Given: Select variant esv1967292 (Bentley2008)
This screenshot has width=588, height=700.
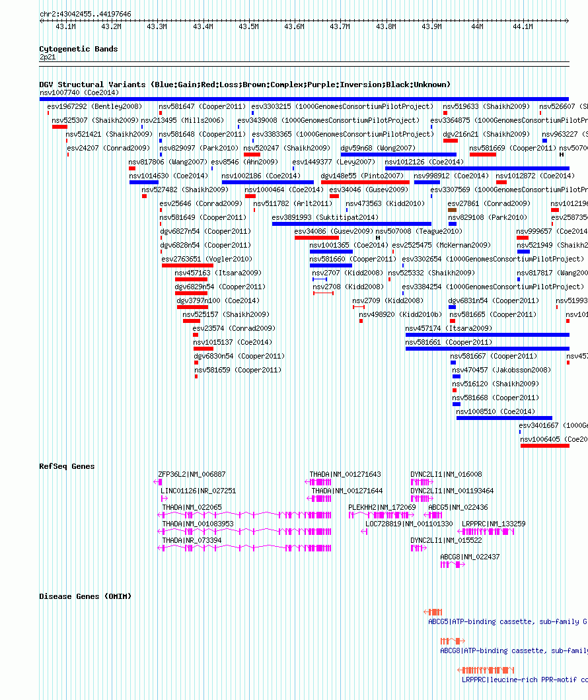Looking at the screenshot, I should tap(94, 107).
